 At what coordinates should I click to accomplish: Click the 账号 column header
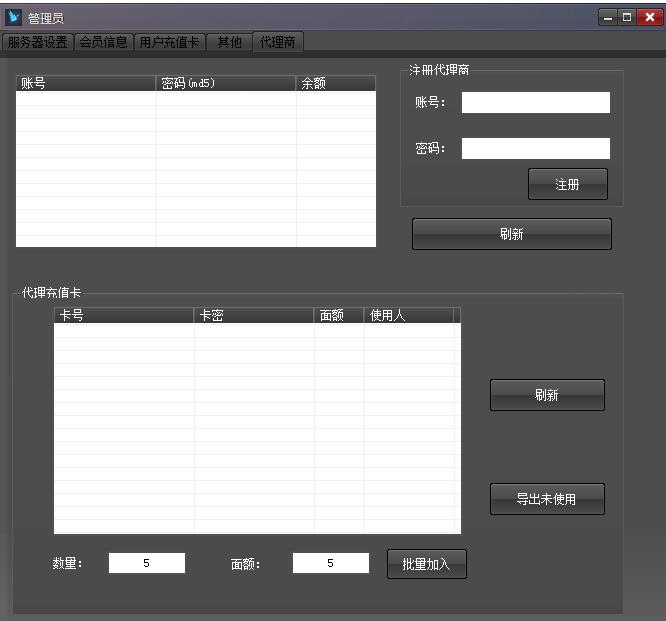pyautogui.click(x=86, y=83)
